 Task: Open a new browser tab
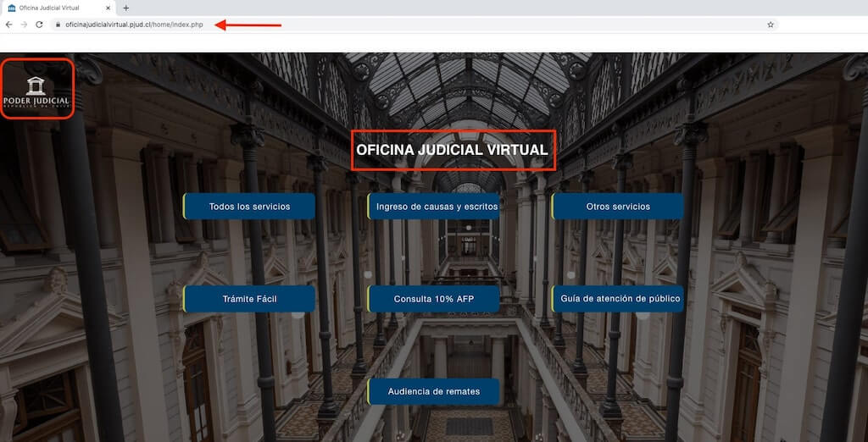pyautogui.click(x=125, y=8)
